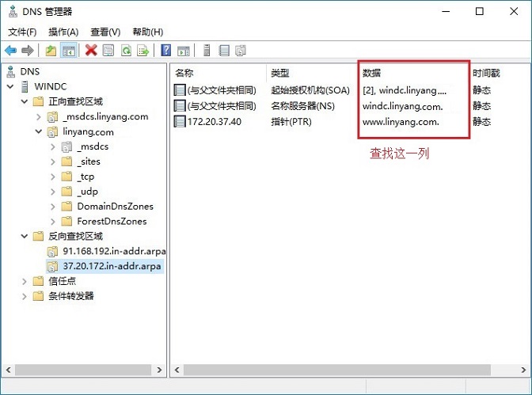The height and width of the screenshot is (395, 532).
Task: Click the 37.20.172.in-addr.arpa zone icon
Action: coord(52,267)
